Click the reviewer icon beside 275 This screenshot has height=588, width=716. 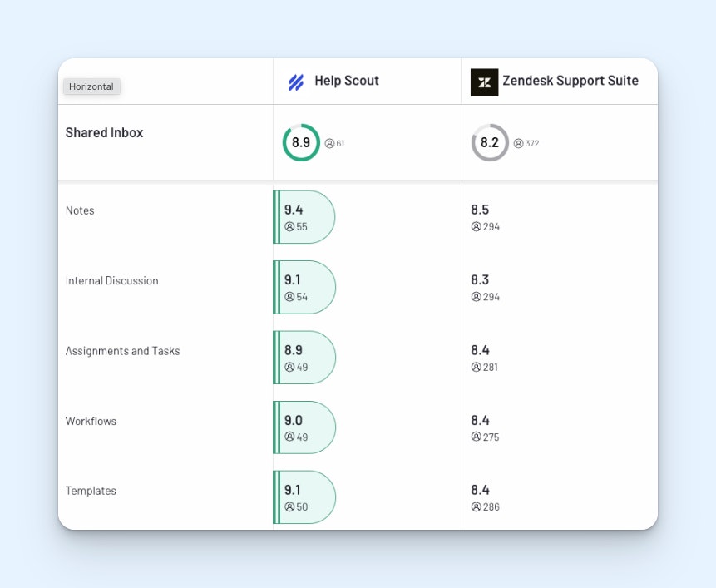click(477, 437)
